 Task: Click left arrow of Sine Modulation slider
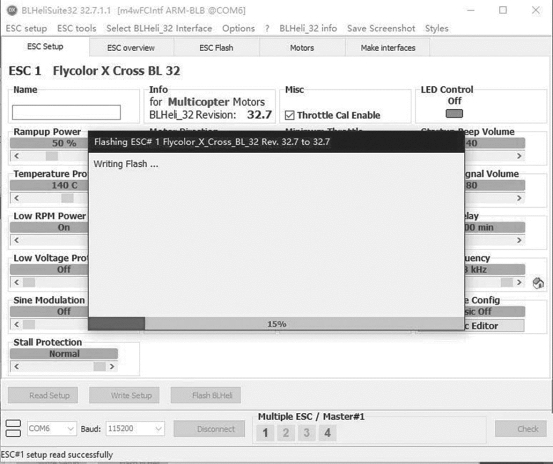pos(17,324)
